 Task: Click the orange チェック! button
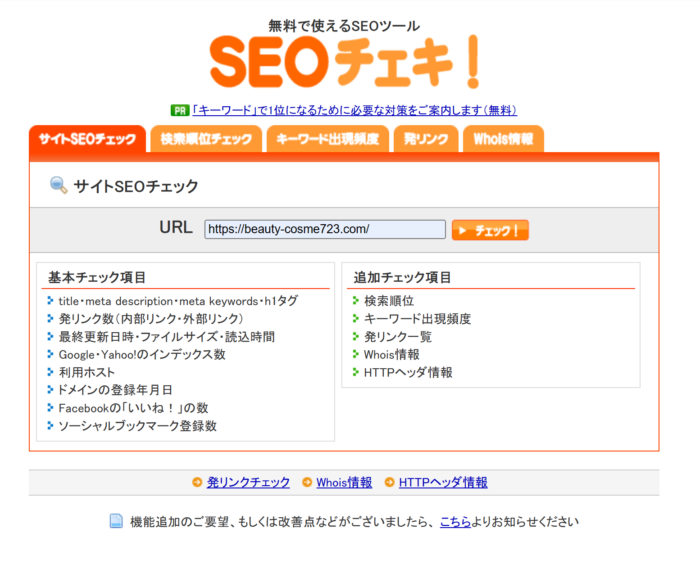pyautogui.click(x=490, y=230)
